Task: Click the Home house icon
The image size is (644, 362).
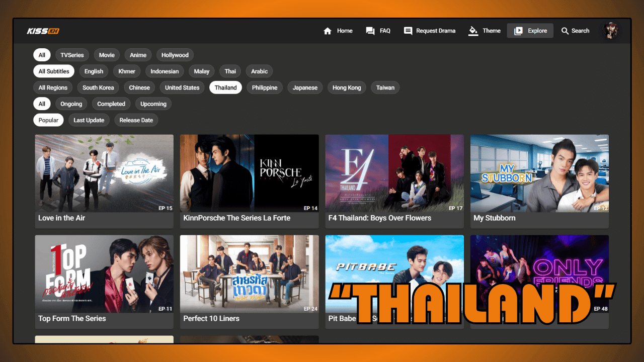Action: 328,31
